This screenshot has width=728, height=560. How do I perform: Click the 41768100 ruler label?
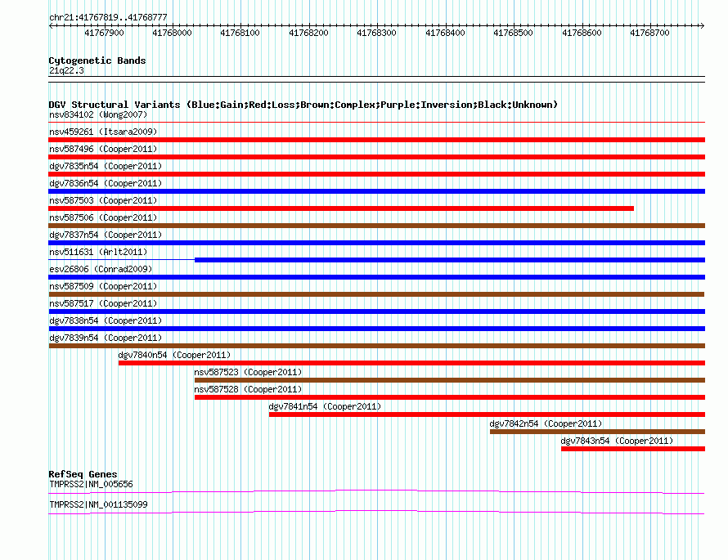click(x=240, y=33)
